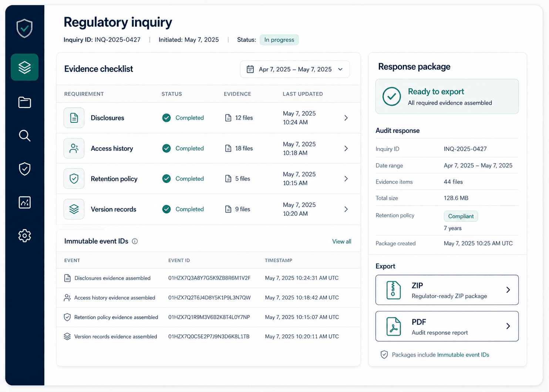Image resolution: width=549 pixels, height=392 pixels.
Task: Click the Disclosures document icon
Action: [x=74, y=118]
